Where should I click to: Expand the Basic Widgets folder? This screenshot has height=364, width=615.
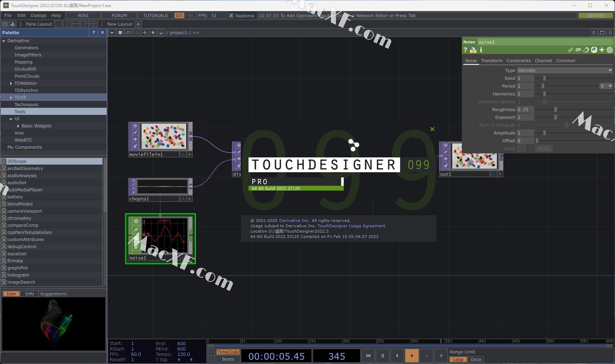tap(18, 126)
